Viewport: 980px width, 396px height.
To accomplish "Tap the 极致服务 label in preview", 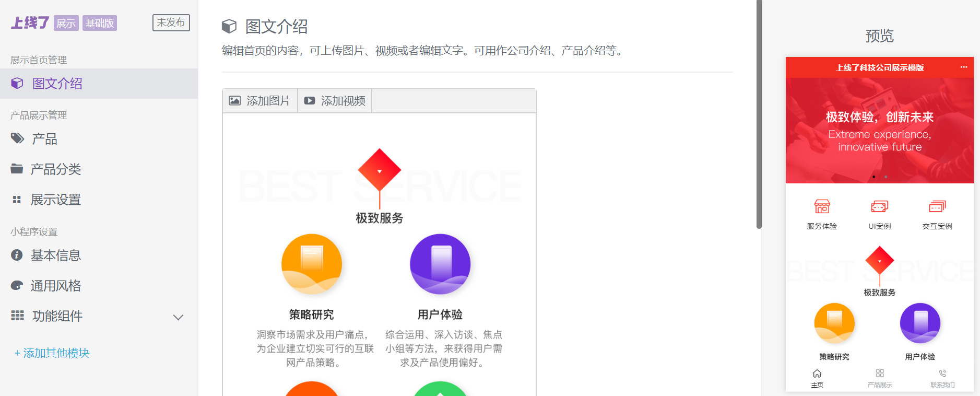I will coord(880,293).
